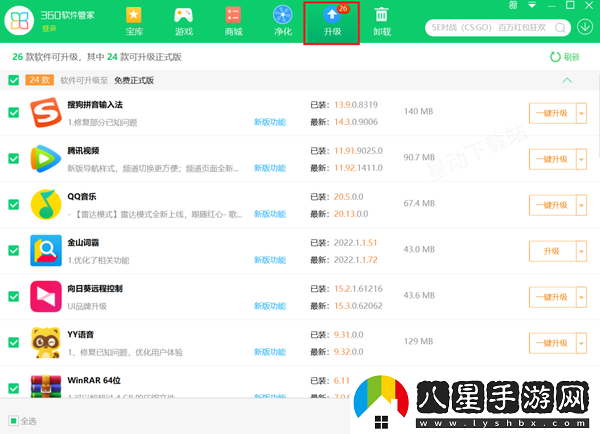Uncheck WinRAR 64位 checkbox
This screenshot has height=434, width=600.
click(x=13, y=388)
